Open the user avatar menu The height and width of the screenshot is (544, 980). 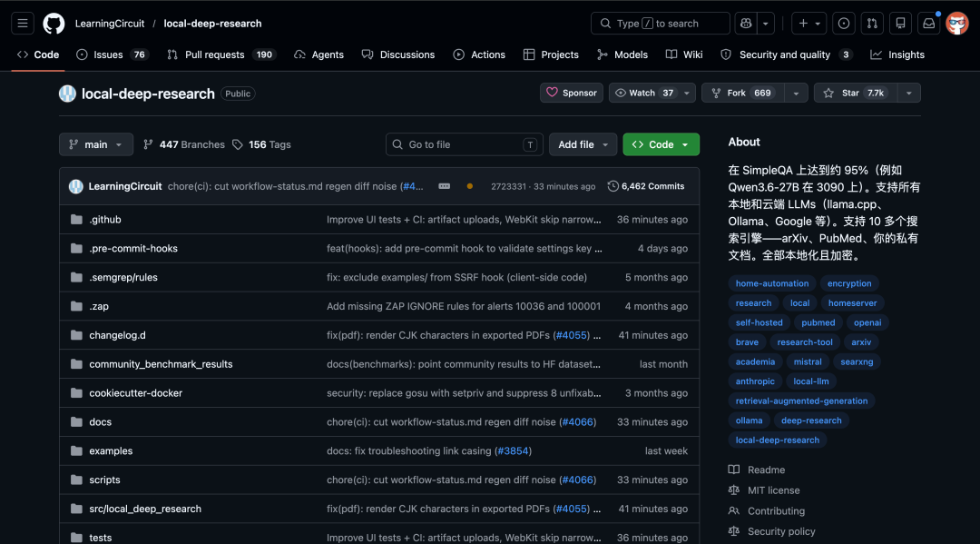(957, 23)
